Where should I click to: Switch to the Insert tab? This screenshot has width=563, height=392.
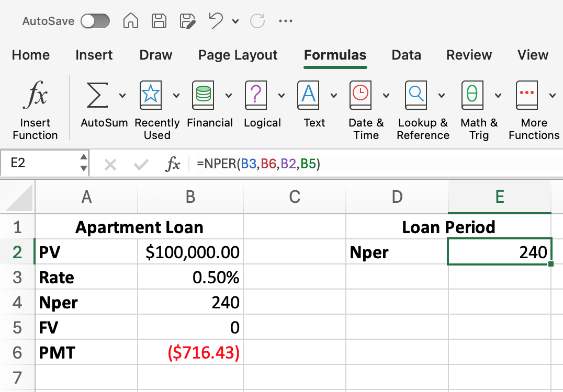[94, 55]
